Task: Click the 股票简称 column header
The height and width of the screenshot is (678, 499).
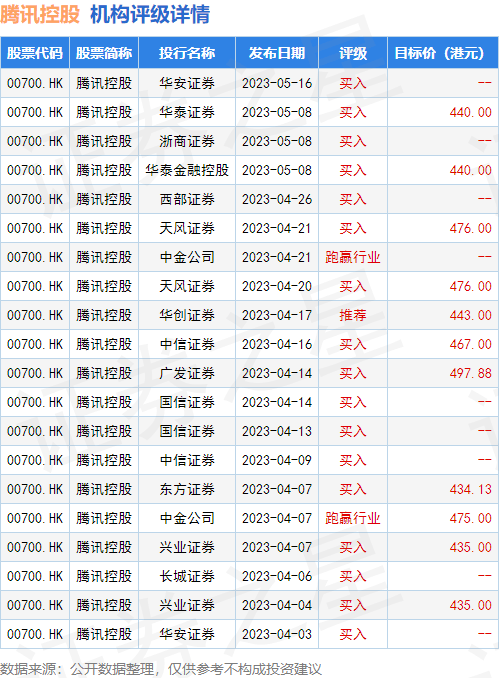Action: pos(104,53)
